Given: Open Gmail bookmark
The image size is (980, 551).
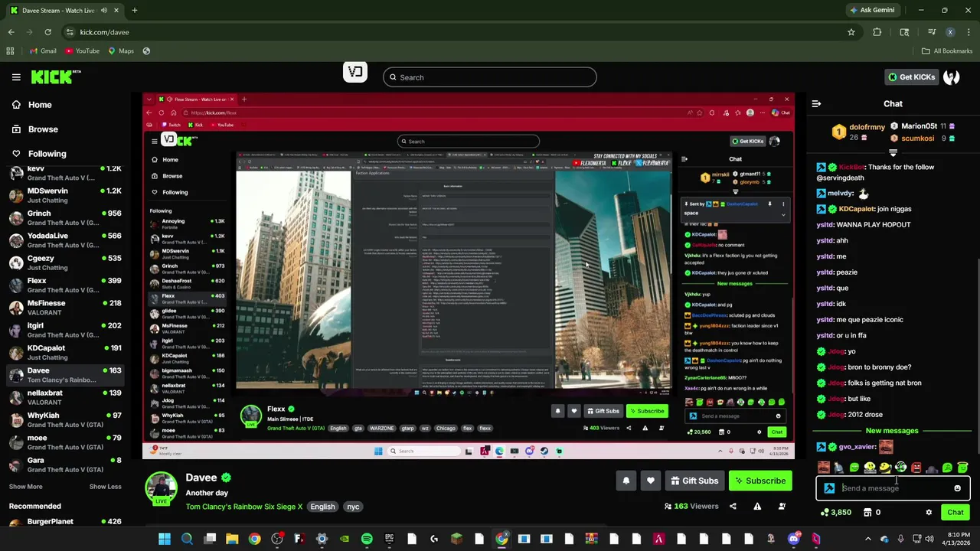Looking at the screenshot, I should tap(43, 51).
